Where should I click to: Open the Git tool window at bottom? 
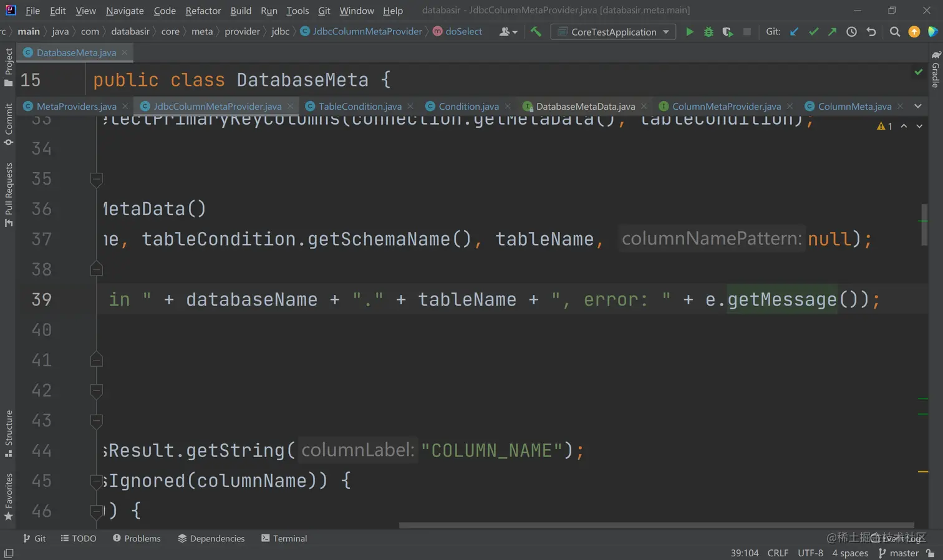pos(34,538)
